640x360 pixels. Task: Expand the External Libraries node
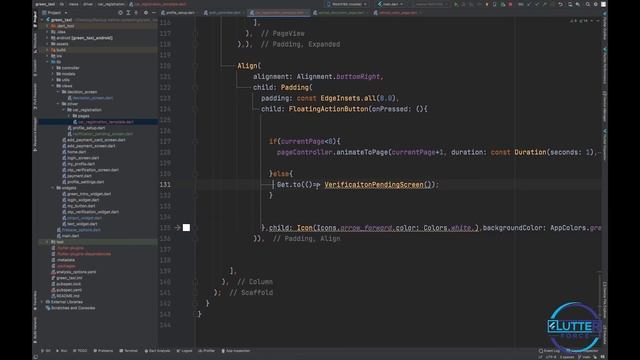(x=42, y=302)
